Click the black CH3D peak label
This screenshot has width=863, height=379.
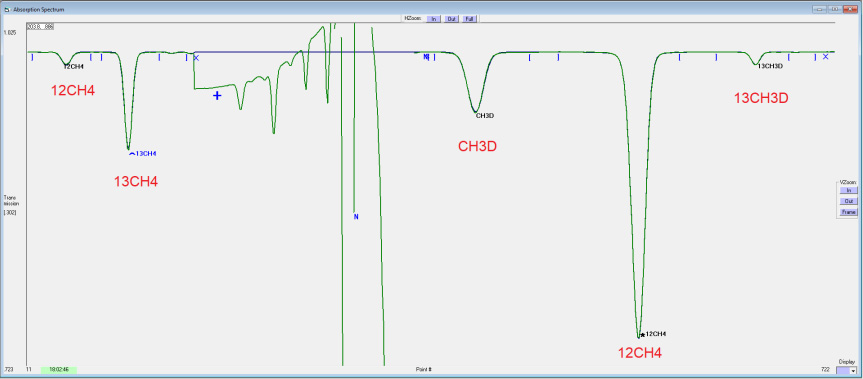(x=485, y=116)
